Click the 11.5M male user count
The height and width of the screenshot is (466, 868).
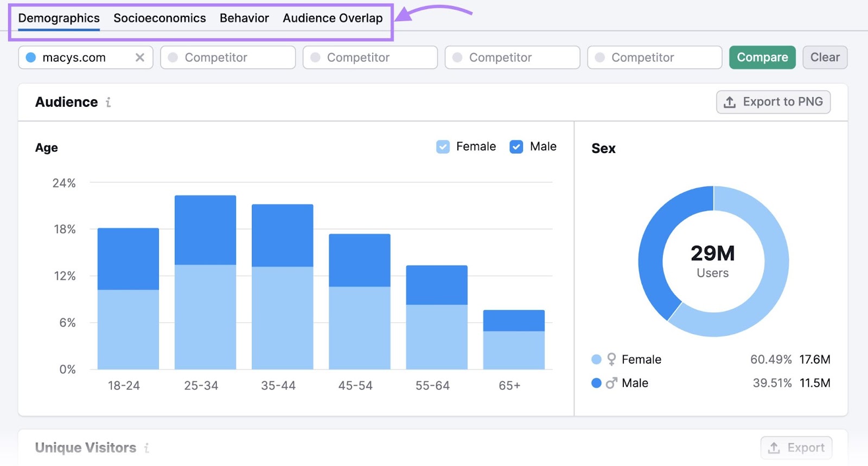point(815,383)
